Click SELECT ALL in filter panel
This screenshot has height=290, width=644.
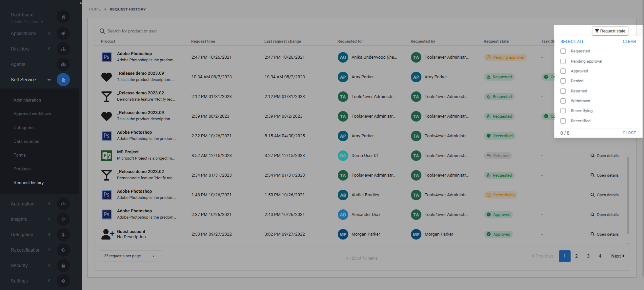(x=572, y=42)
